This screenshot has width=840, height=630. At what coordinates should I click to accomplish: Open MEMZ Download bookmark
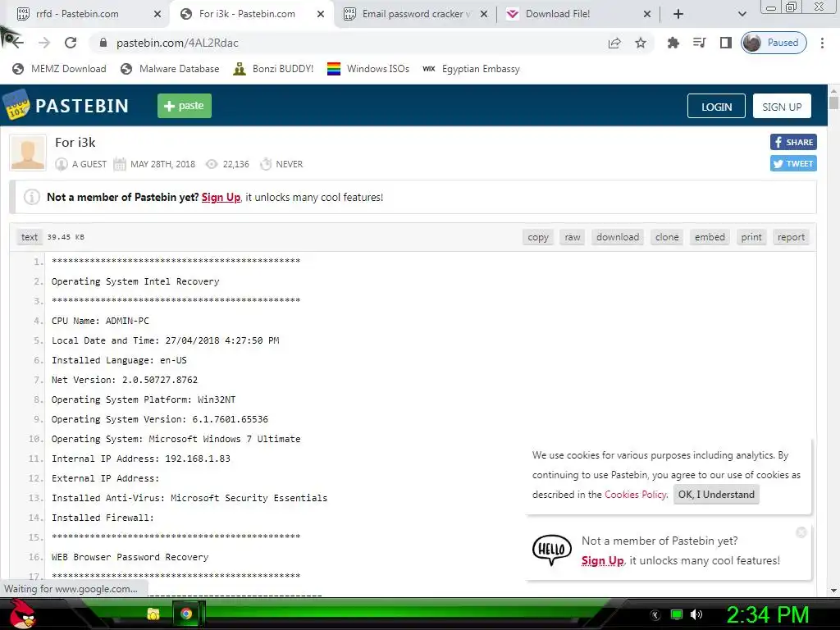[x=59, y=69]
